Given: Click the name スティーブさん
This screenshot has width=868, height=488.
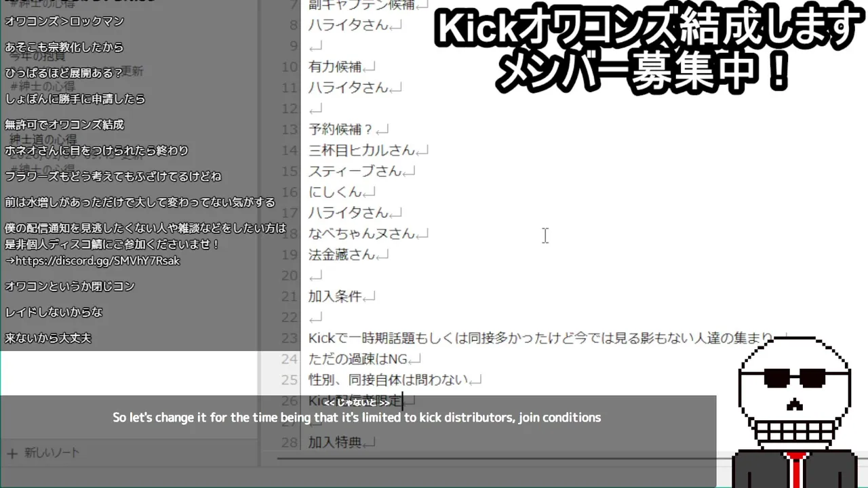Looking at the screenshot, I should pyautogui.click(x=356, y=171).
